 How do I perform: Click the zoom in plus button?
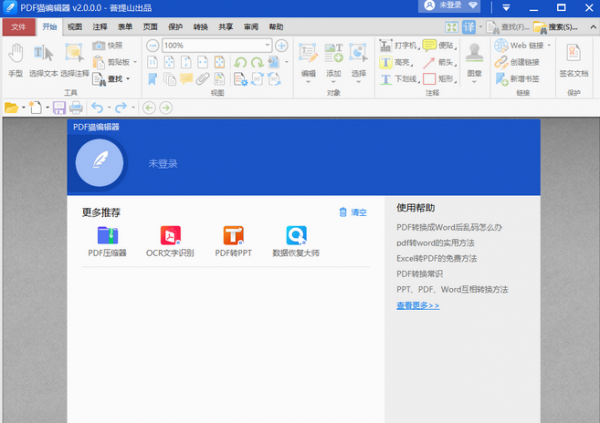coord(282,46)
